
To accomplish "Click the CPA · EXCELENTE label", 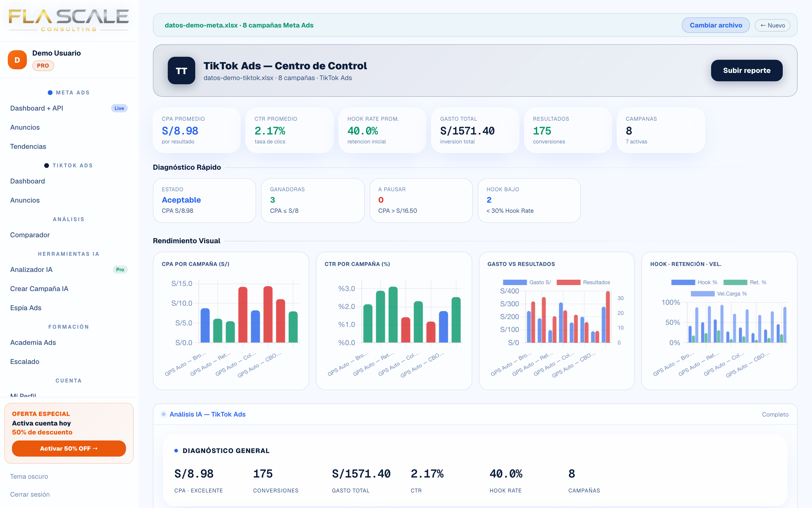I will 199,491.
